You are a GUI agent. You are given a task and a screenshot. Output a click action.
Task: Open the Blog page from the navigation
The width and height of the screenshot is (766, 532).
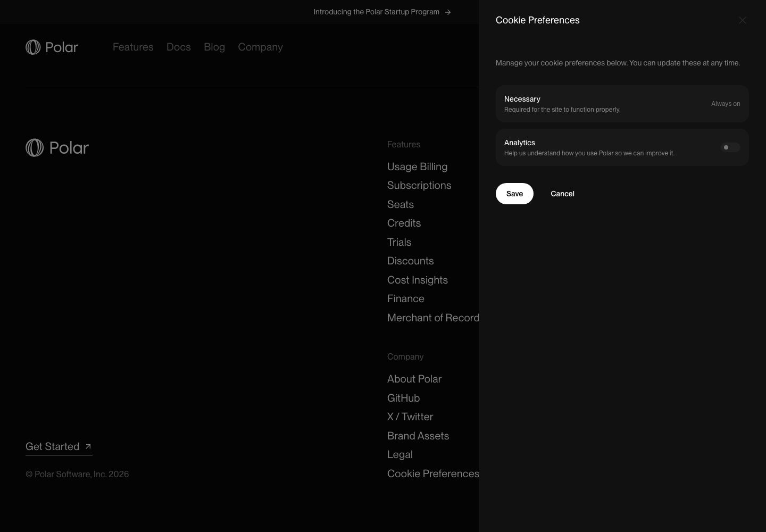point(214,47)
